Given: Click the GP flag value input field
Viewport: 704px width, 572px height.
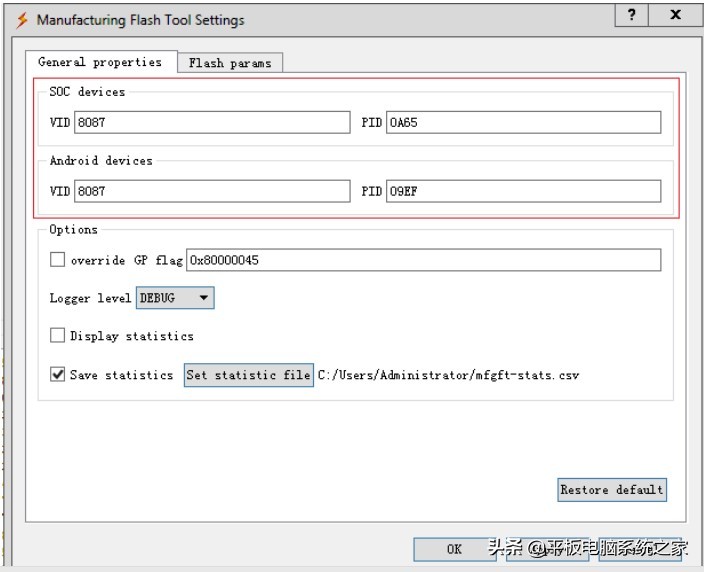Looking at the screenshot, I should click(423, 260).
